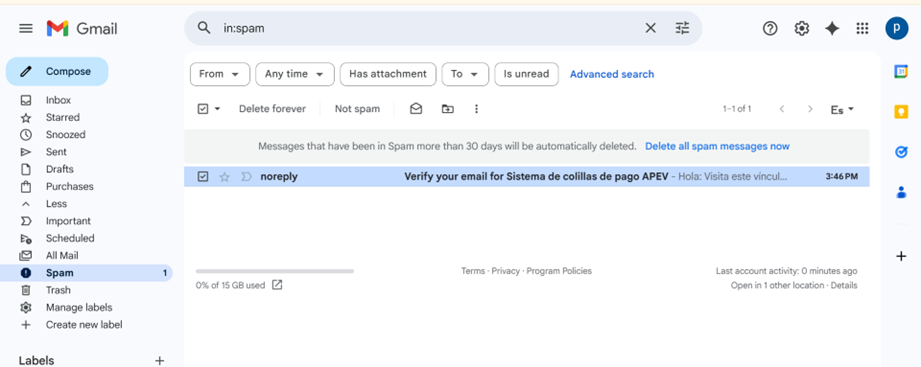Open Google Calendar side panel icon
This screenshot has width=921, height=367.
point(901,71)
